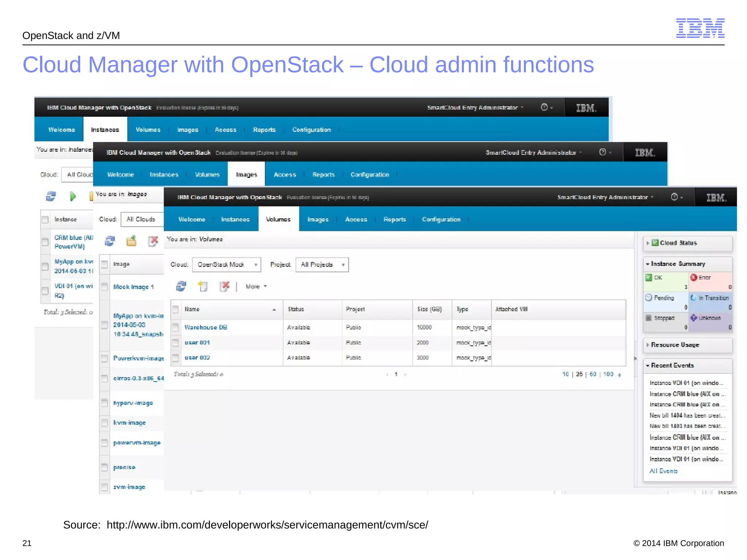
Task: Click the purple Unknown status icon
Action: pos(694,318)
